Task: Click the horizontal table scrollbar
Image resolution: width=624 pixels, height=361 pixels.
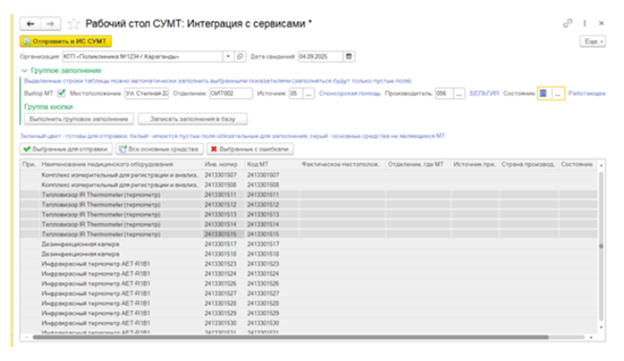Action: (291, 337)
